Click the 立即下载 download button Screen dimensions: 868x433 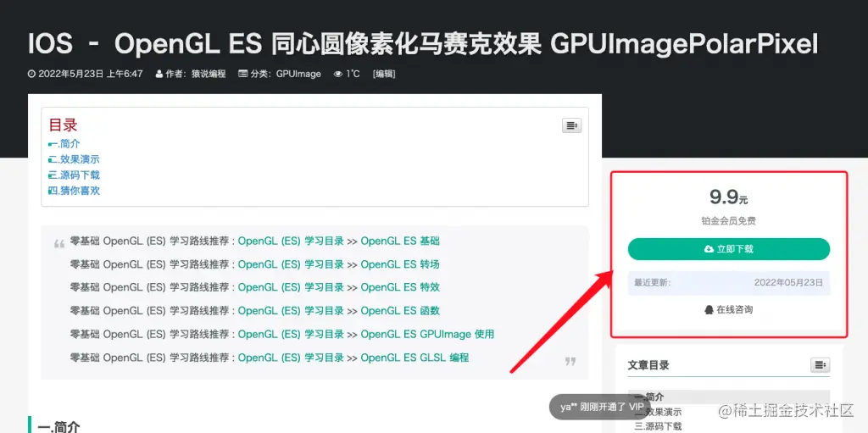pyautogui.click(x=728, y=249)
